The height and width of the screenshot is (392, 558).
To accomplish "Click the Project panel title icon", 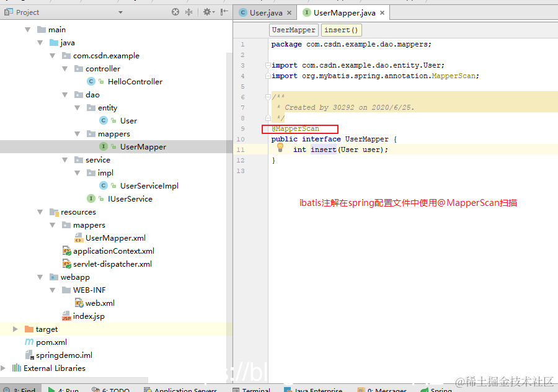I will coord(9,12).
